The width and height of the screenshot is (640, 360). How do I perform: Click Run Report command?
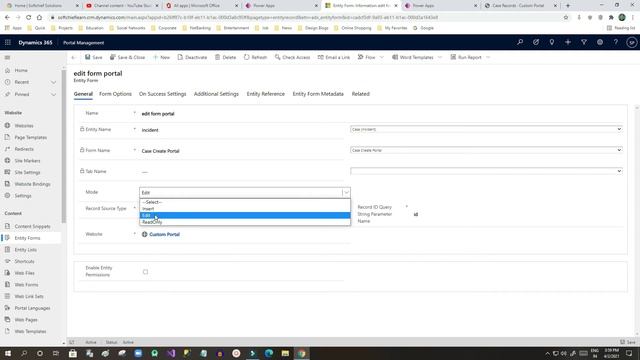point(466,58)
